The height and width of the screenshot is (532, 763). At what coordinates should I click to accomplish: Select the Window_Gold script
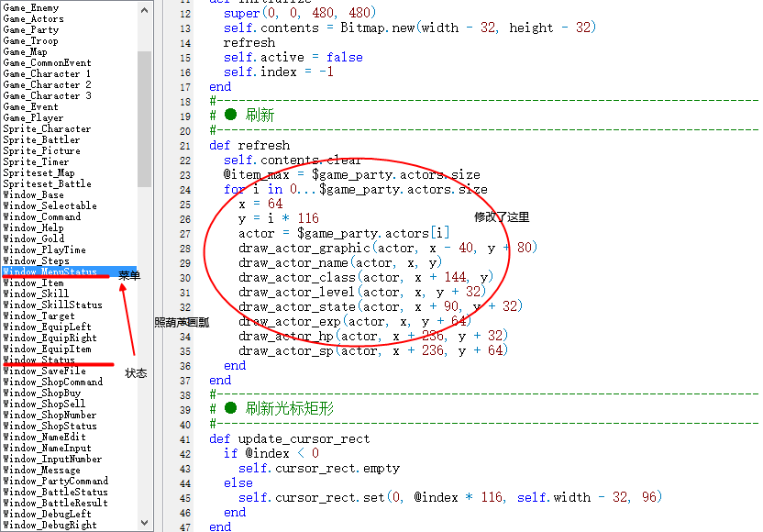[33, 238]
